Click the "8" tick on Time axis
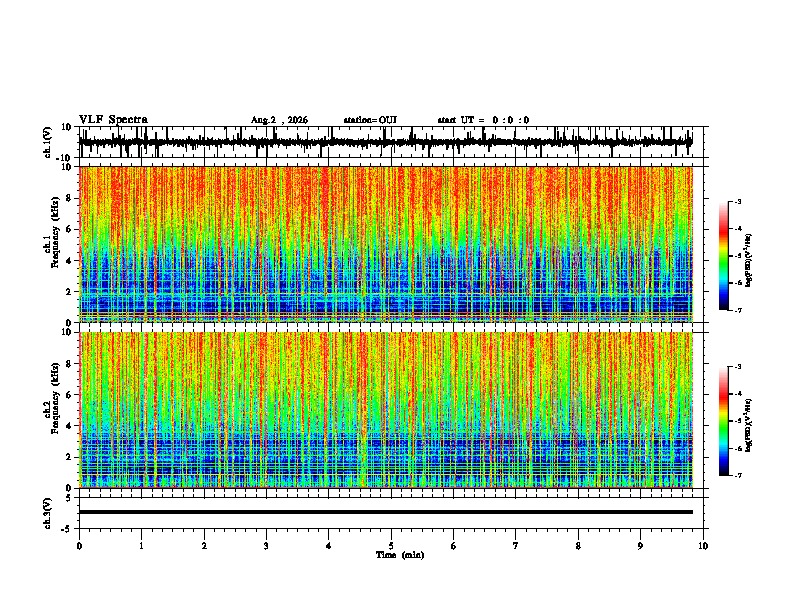This screenshot has height=612, width=792. 578,546
